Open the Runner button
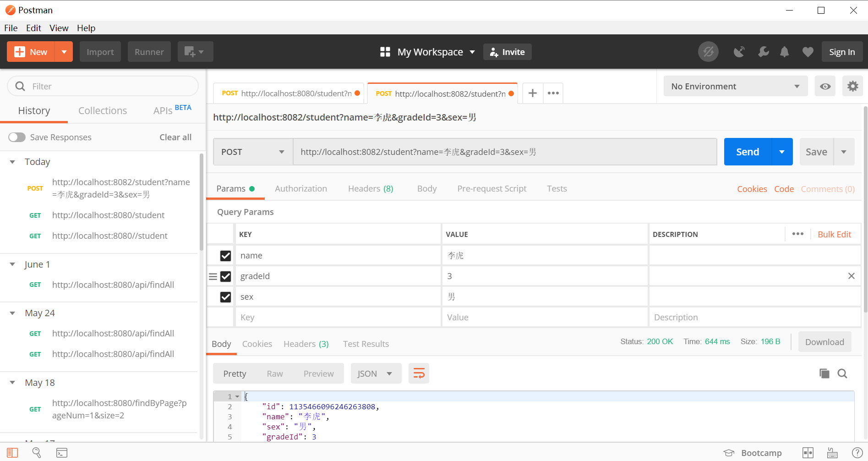The image size is (868, 461). point(149,52)
